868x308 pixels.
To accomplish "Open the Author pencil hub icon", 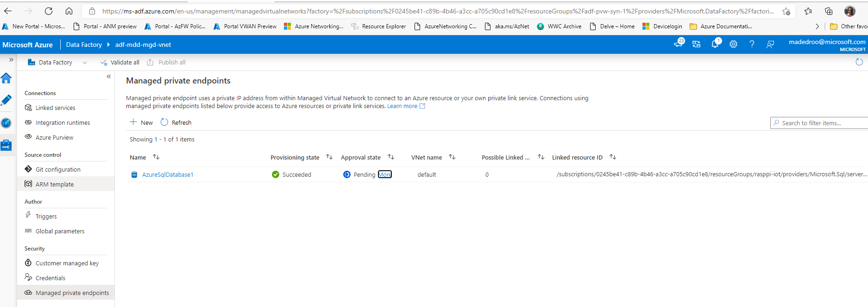I will pos(6,100).
